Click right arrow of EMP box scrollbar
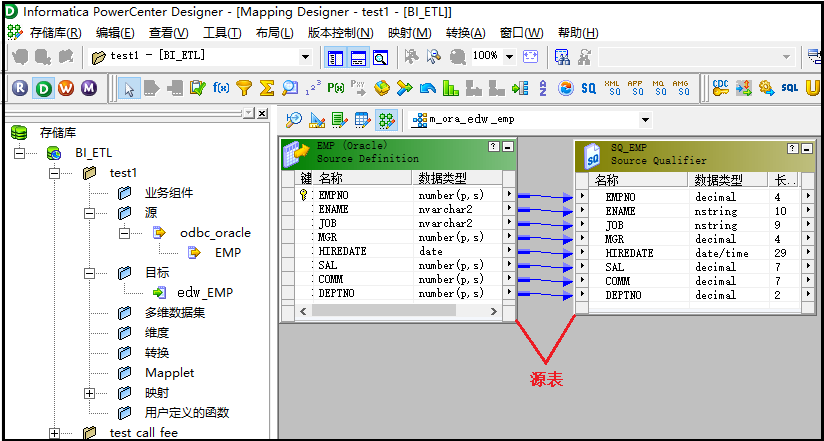Image resolution: width=824 pixels, height=441 pixels. [493, 312]
